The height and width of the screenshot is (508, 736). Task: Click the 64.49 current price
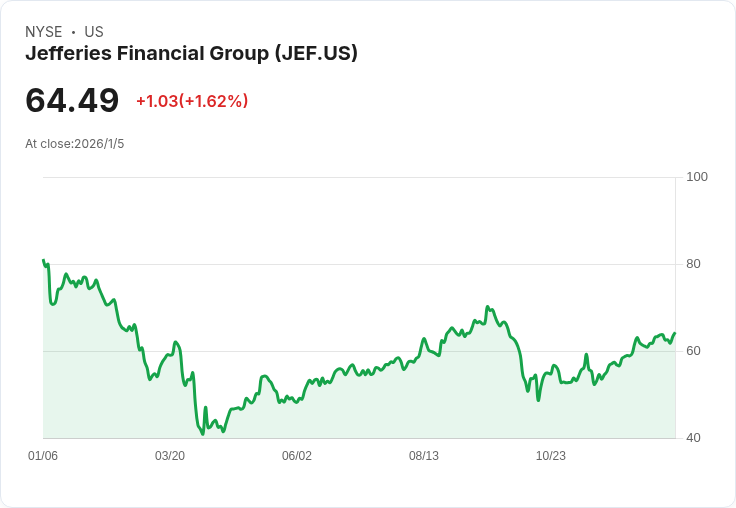click(x=72, y=100)
